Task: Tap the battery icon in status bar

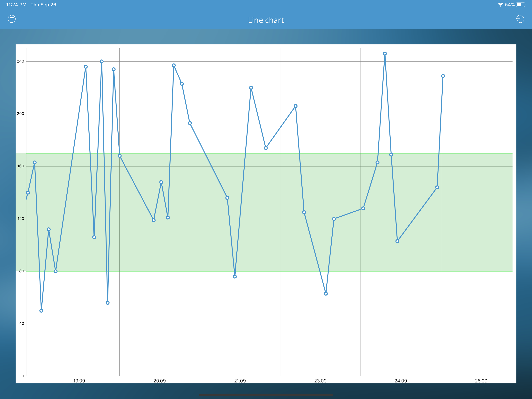Action: [x=521, y=4]
